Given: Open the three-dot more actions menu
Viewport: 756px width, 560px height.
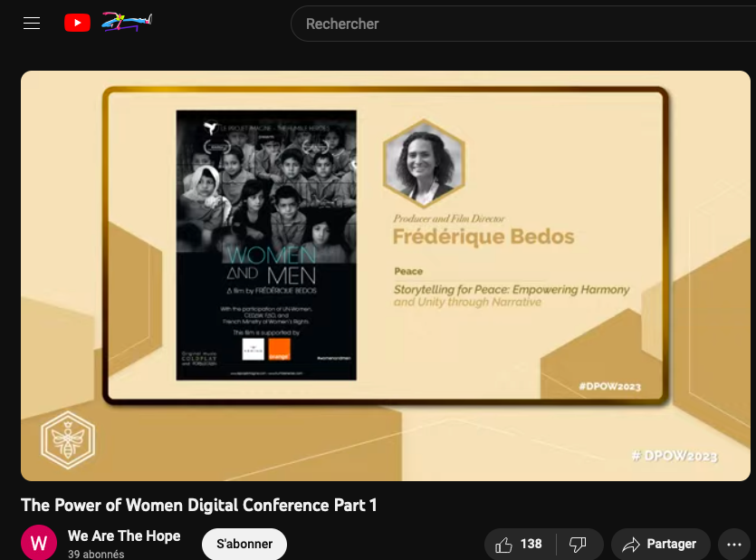Looking at the screenshot, I should click(x=734, y=545).
